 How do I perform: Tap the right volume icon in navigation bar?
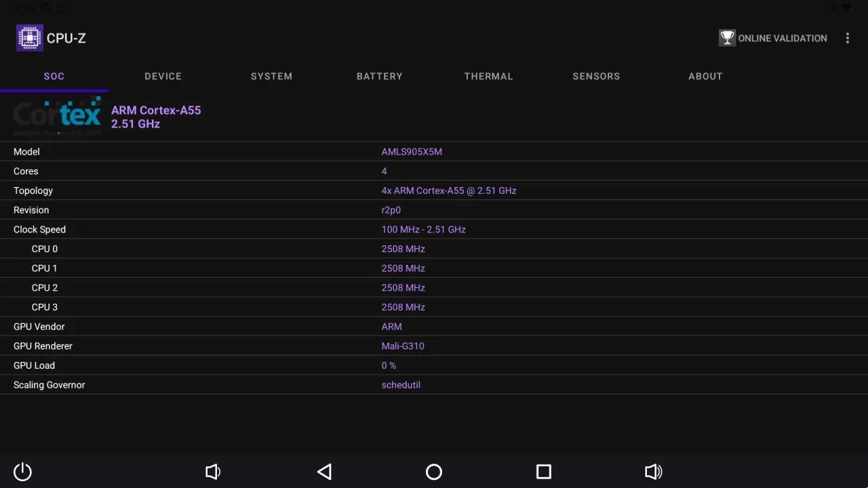point(653,472)
